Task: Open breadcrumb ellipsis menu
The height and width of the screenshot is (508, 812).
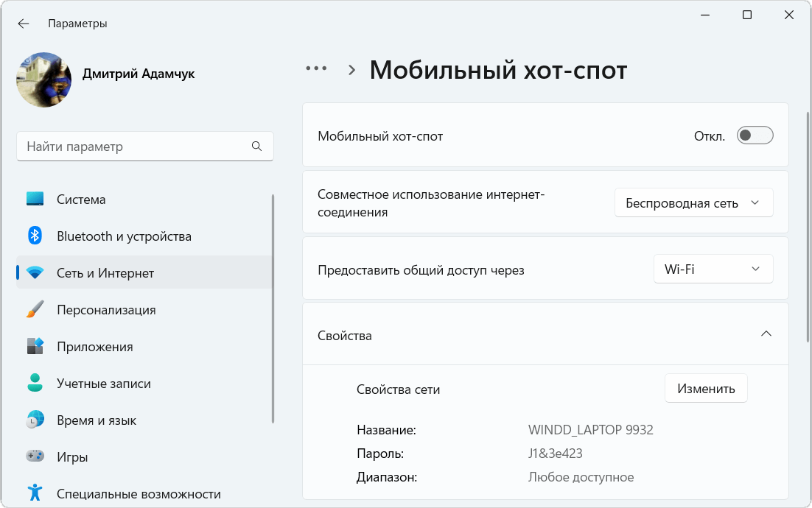Action: click(x=316, y=68)
